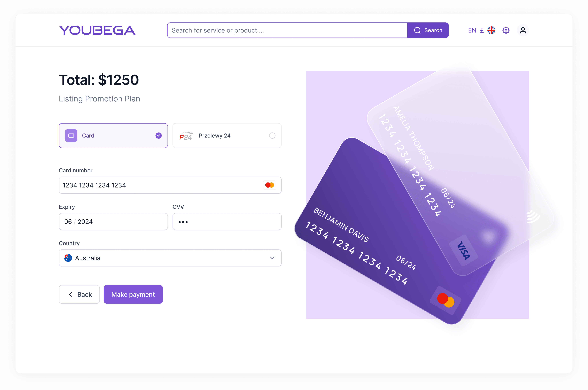Screen dimensions: 588x390
Task: Change the £ currency option
Action: 482,30
